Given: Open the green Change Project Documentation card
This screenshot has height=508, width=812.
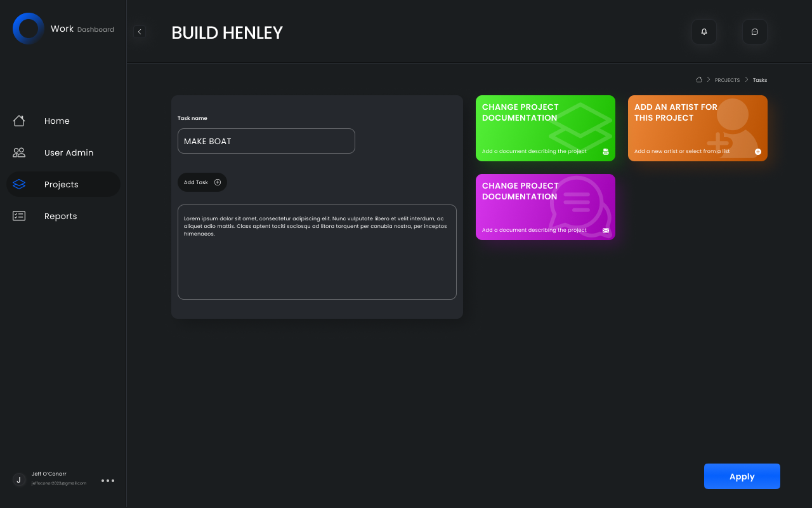Looking at the screenshot, I should pos(546,128).
